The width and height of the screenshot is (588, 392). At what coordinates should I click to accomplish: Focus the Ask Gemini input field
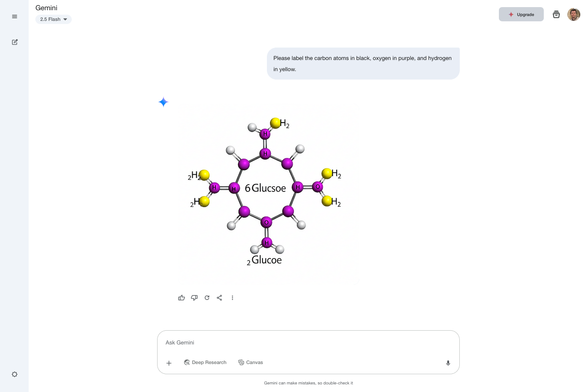coord(308,342)
